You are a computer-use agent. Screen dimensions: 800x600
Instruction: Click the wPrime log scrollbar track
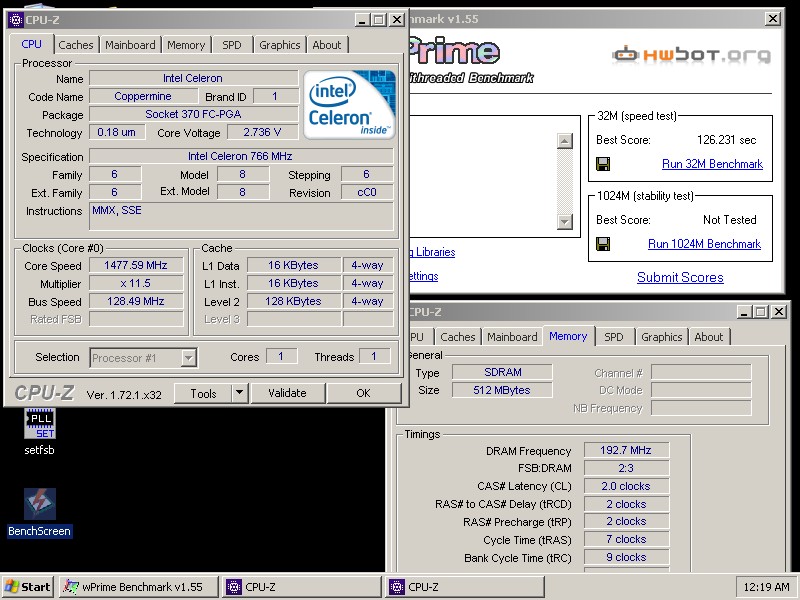(x=565, y=181)
